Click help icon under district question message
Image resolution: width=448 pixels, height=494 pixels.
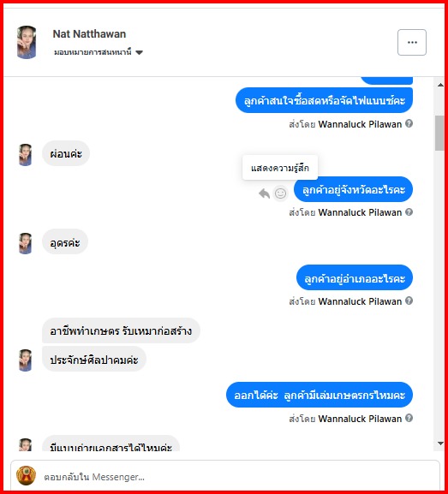[409, 301]
